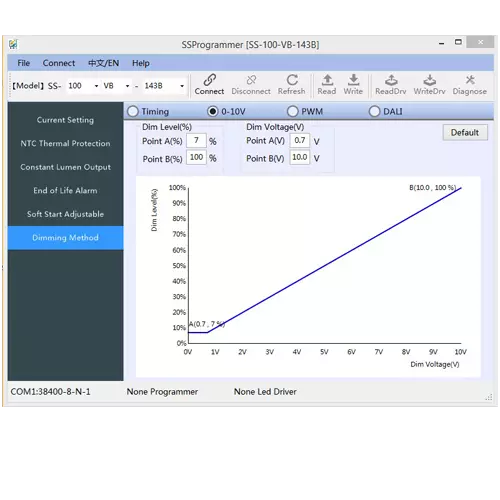This screenshot has height=500, width=500.
Task: Click the Disconnect broken-link icon
Action: [x=251, y=80]
